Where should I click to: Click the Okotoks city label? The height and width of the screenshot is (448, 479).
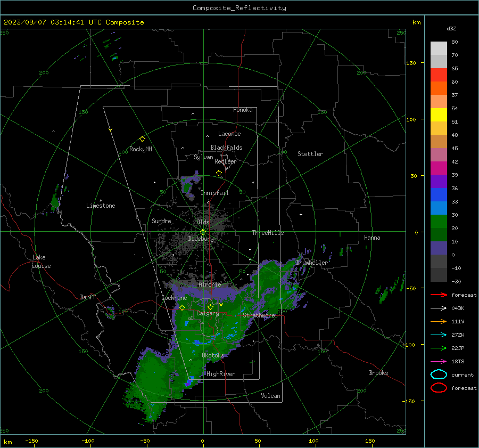tap(213, 355)
